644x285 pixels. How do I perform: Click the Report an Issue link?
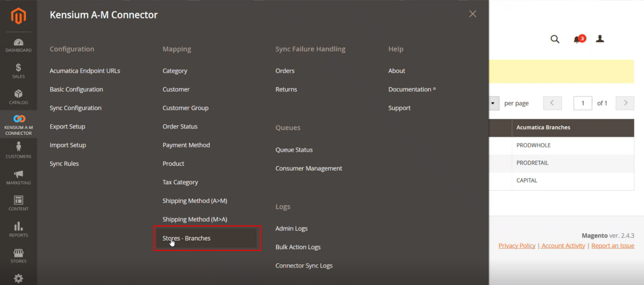click(613, 246)
